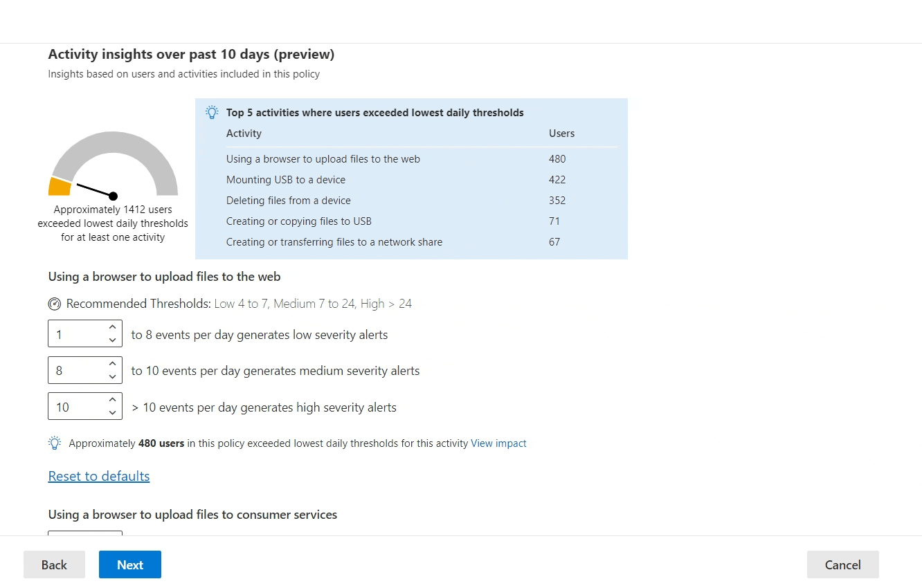Open the View impact link

point(498,443)
